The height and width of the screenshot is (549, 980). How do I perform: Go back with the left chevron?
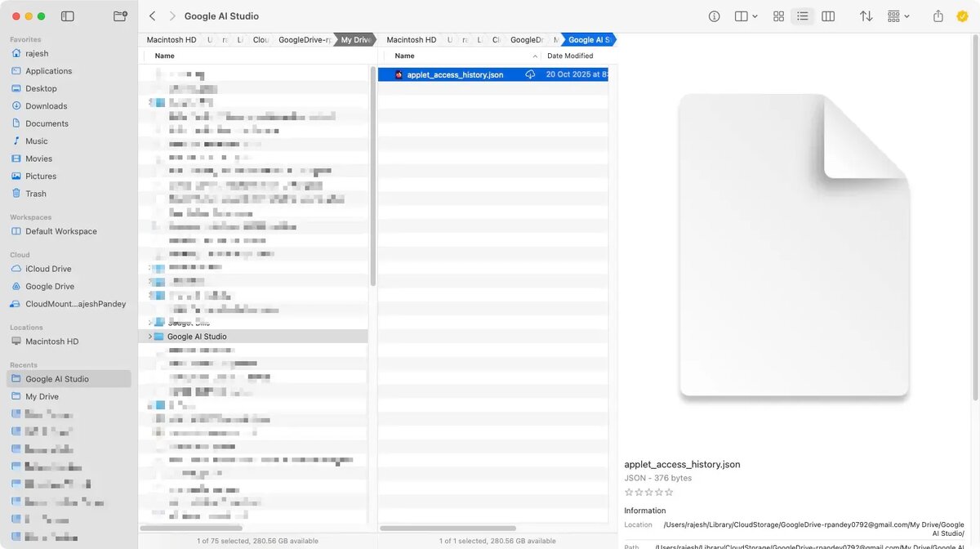(x=152, y=16)
